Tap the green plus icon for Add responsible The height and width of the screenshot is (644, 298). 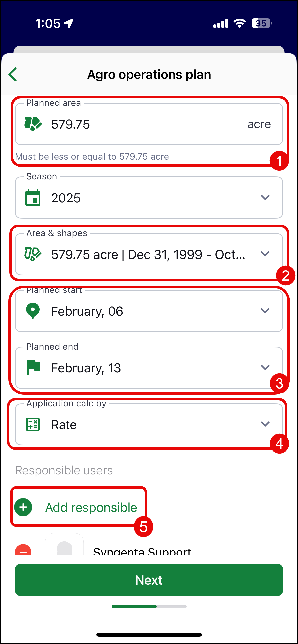coord(23,507)
